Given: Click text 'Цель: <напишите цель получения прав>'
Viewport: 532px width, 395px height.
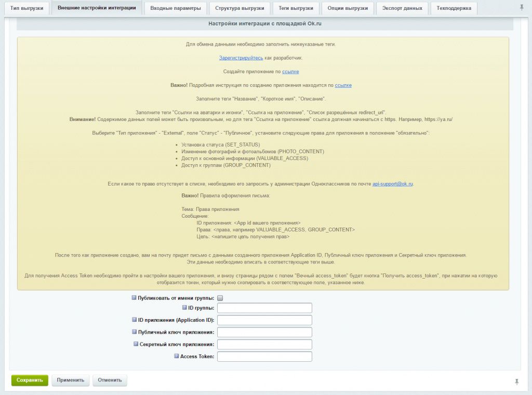Looking at the screenshot, I should (243, 236).
